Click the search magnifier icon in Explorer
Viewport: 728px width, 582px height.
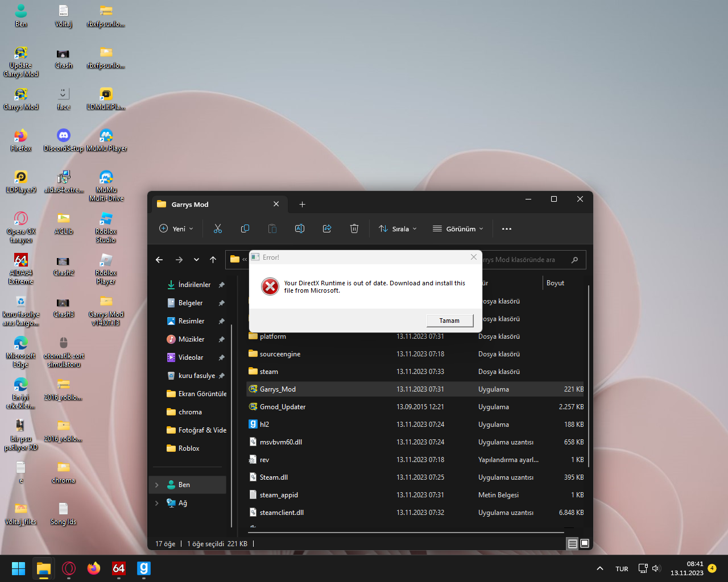[x=575, y=260]
